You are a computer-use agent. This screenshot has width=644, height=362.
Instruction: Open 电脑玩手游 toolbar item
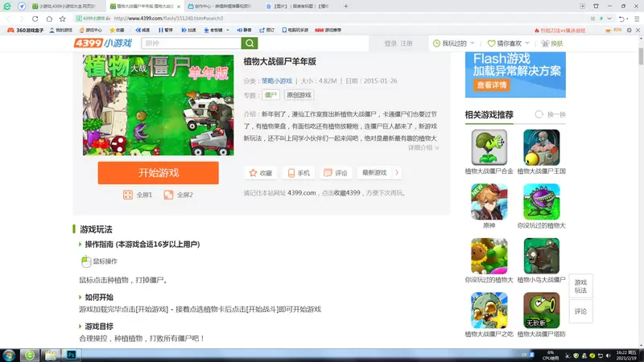295,30
